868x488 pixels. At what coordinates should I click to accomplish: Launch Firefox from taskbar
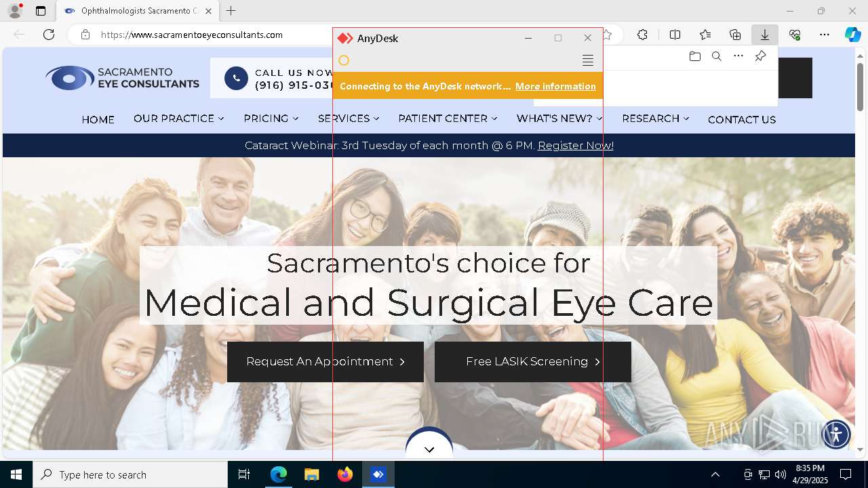click(x=345, y=474)
